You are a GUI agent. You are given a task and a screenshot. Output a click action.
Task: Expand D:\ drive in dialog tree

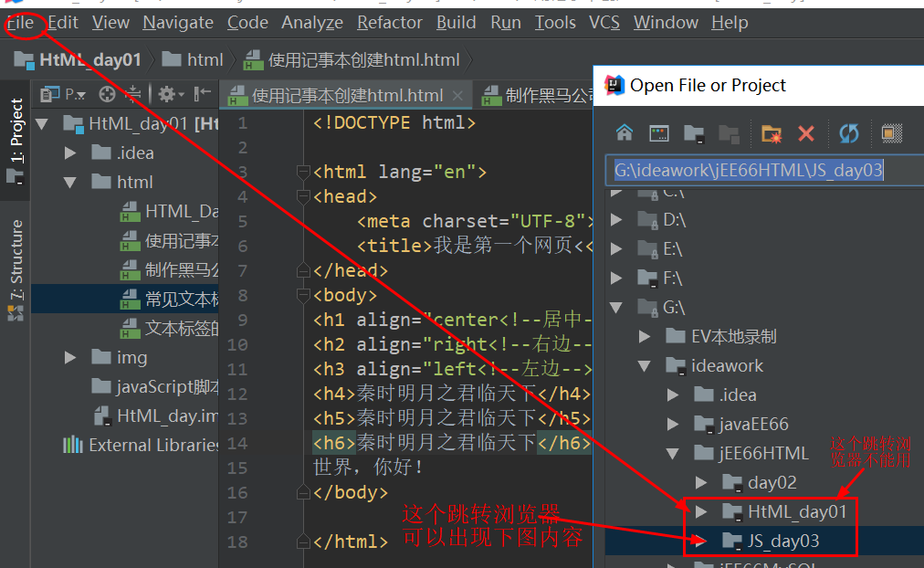[x=616, y=220]
